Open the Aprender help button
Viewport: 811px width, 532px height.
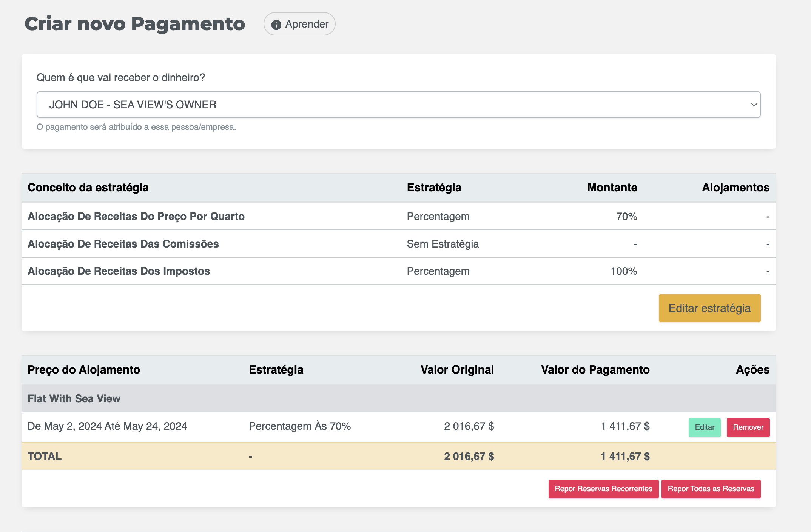coord(306,24)
